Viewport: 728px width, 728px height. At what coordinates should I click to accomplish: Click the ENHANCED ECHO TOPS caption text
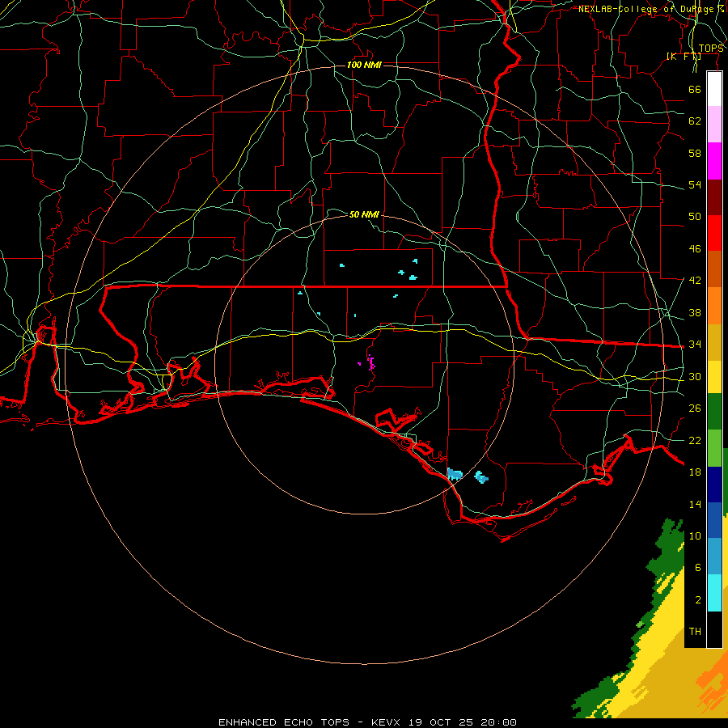(284, 722)
